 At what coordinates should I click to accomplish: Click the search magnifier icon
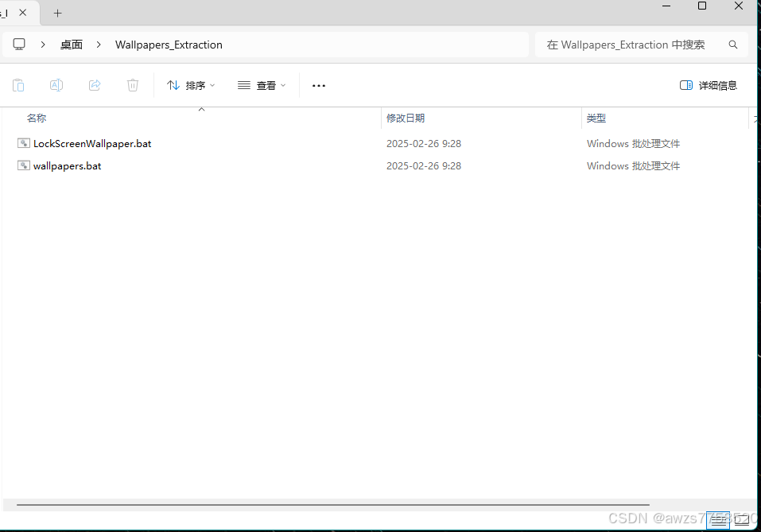coord(732,45)
